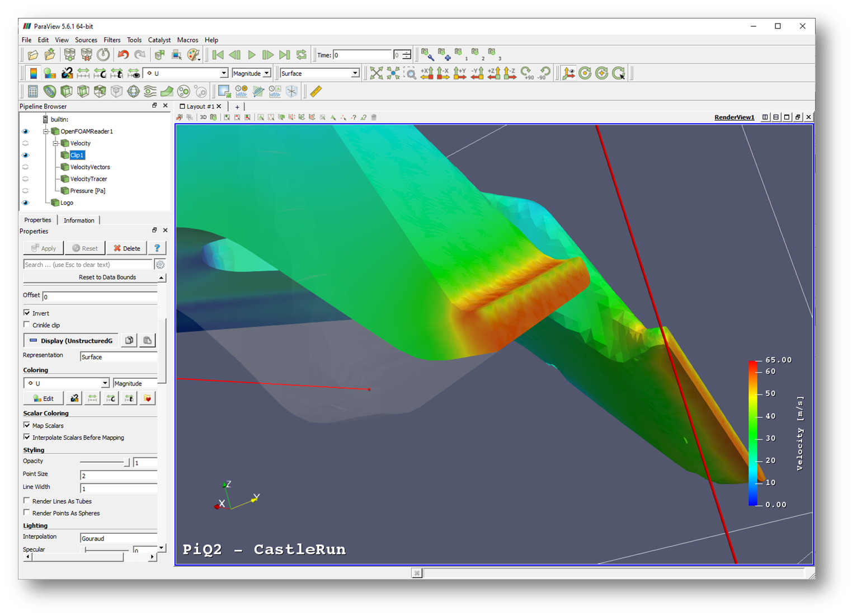Enable Render Points As Spheres
Viewport: 852px width, 616px height.
point(27,512)
